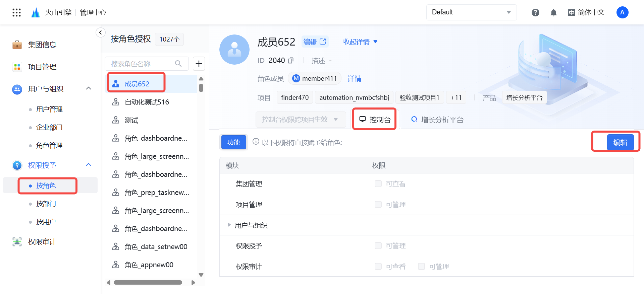Open the notifications bell
The image size is (644, 294).
(x=553, y=13)
